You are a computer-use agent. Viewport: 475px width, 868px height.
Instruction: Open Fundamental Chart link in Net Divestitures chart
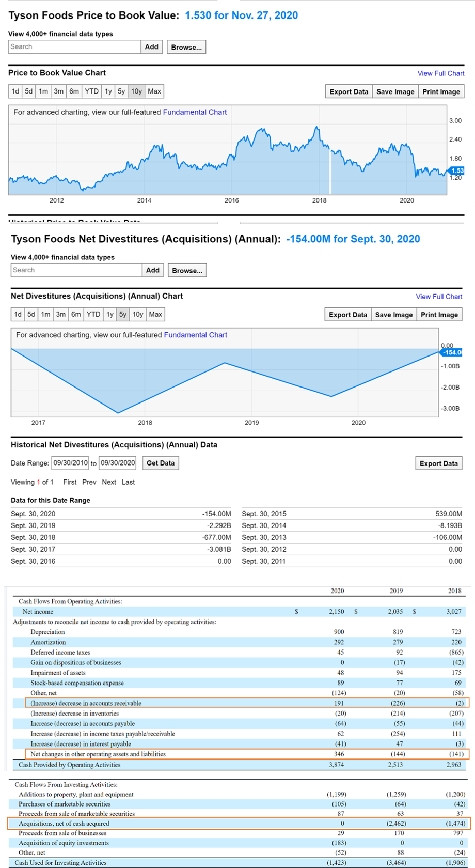[195, 335]
